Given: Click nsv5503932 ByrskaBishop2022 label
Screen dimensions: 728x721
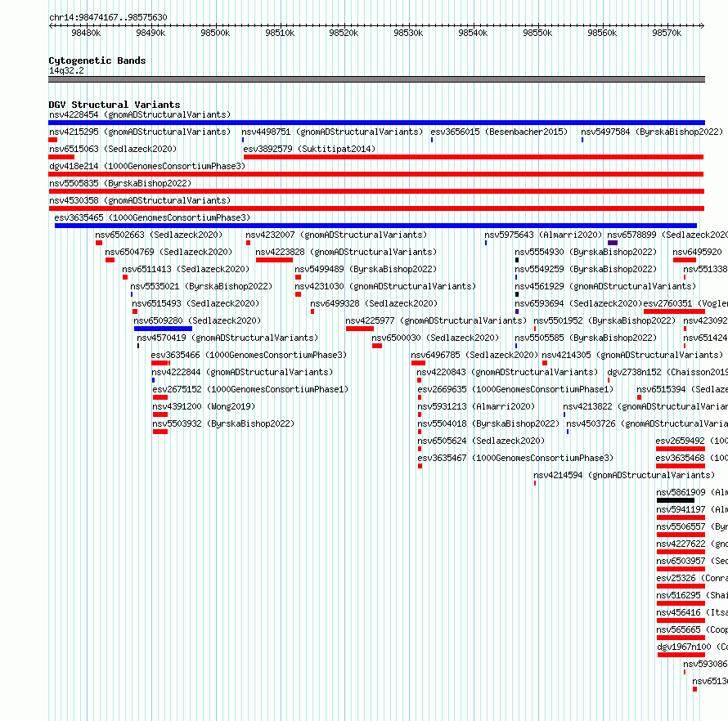Looking at the screenshot, I should 223,423.
